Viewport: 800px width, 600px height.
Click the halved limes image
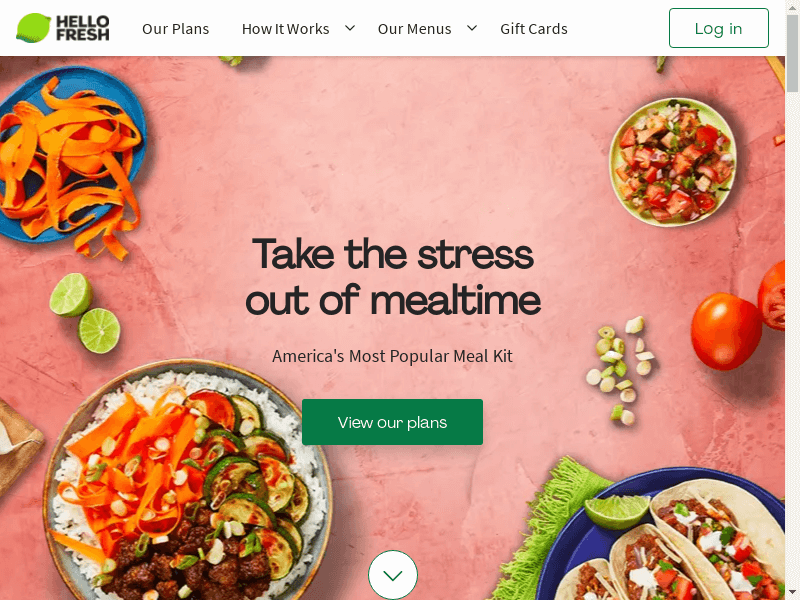point(85,313)
